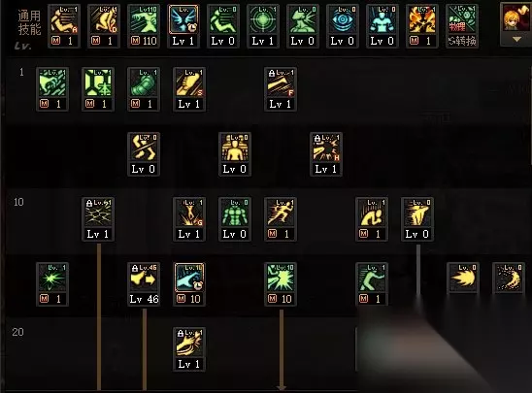Choose the skill icon with G hotkey
This screenshot has height=393, width=532.
pos(189,219)
